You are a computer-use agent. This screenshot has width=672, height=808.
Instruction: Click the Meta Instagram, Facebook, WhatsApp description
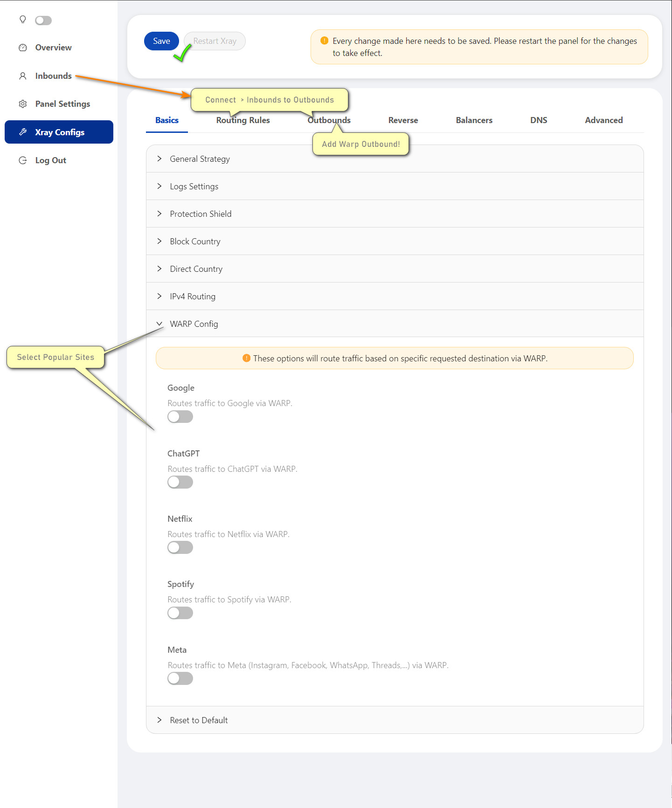coord(308,665)
